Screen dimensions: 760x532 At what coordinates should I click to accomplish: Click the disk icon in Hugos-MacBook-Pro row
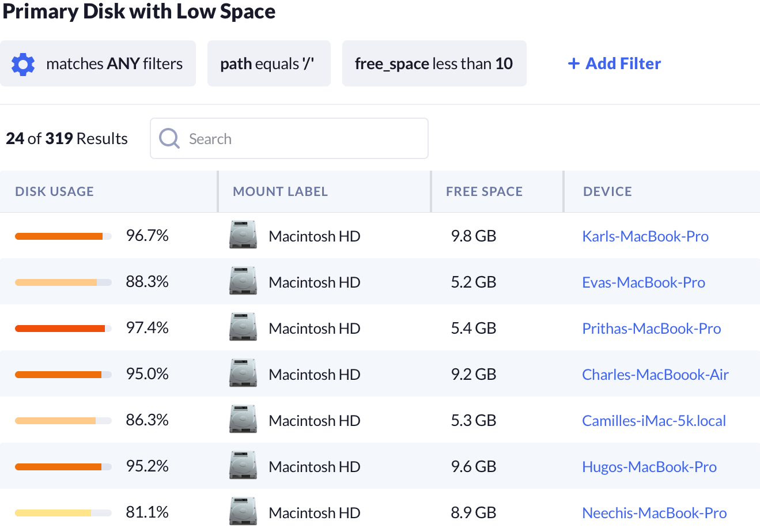point(243,466)
